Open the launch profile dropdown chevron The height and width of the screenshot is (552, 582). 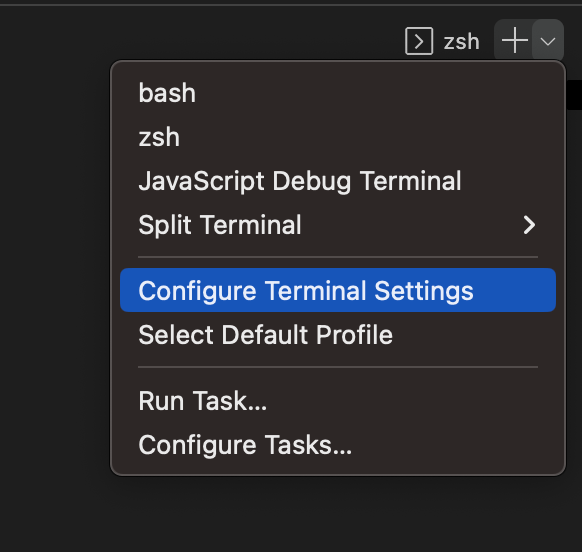548,41
